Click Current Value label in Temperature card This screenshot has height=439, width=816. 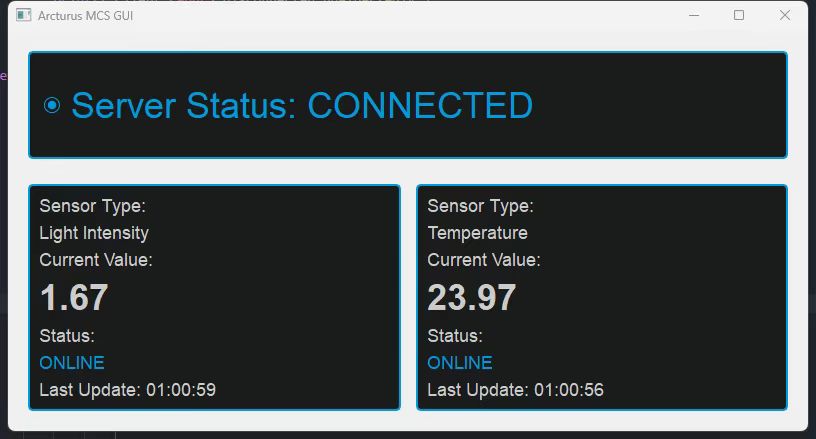(484, 260)
